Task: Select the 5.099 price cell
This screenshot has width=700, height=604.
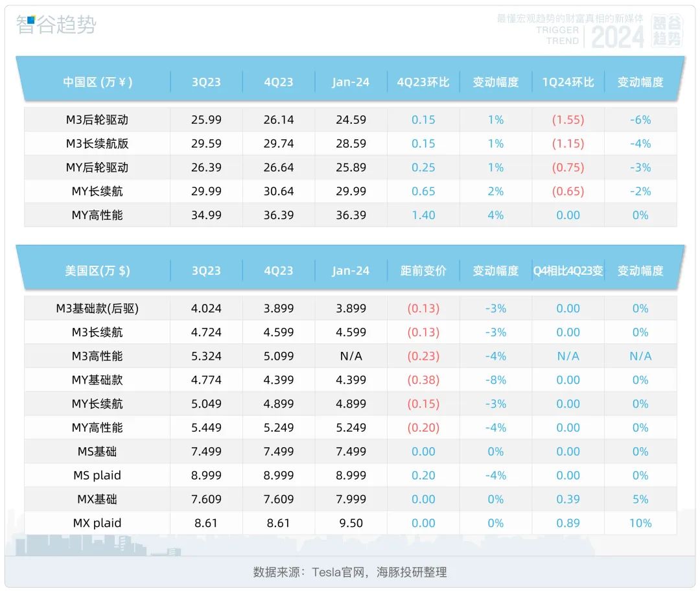Action: tap(279, 356)
